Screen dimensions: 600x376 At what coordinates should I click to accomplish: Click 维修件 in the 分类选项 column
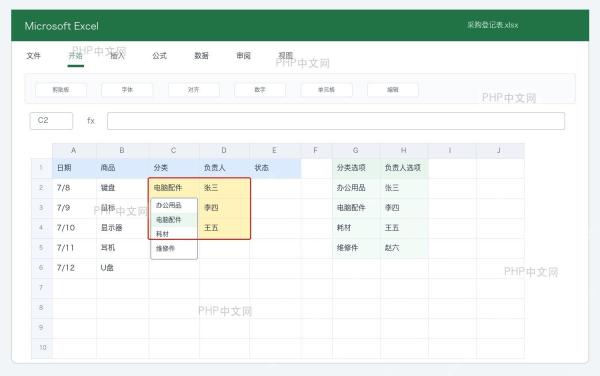(356, 248)
